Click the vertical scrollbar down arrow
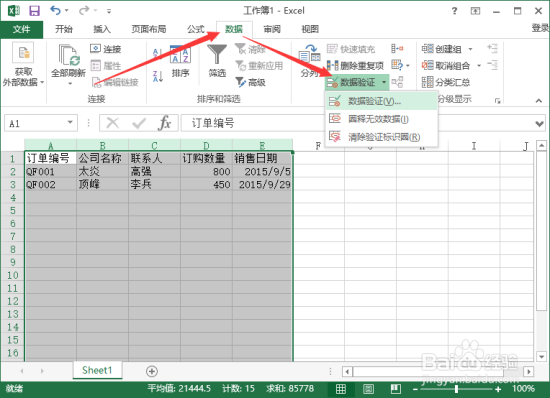This screenshot has width=550, height=398. coord(542,357)
